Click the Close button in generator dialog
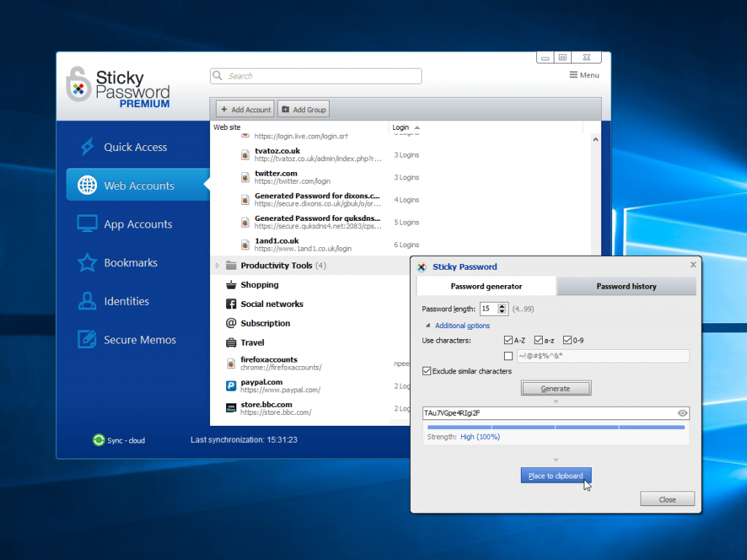The width and height of the screenshot is (747, 560). click(x=667, y=499)
